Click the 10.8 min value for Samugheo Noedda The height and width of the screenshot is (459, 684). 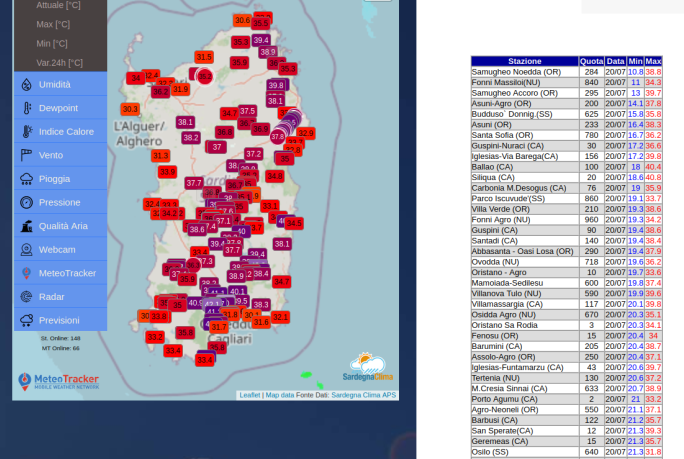[x=636, y=72]
